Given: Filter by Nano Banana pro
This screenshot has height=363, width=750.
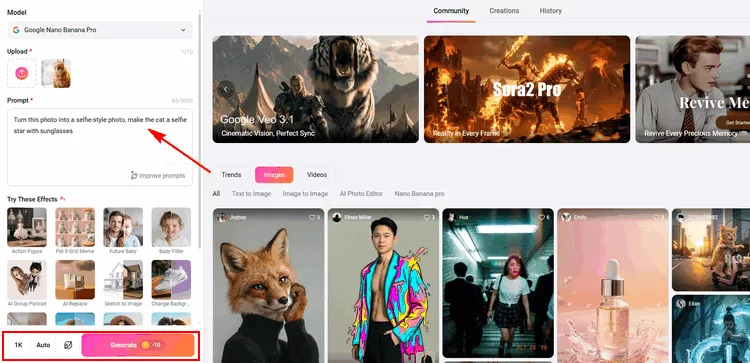Looking at the screenshot, I should tap(419, 194).
